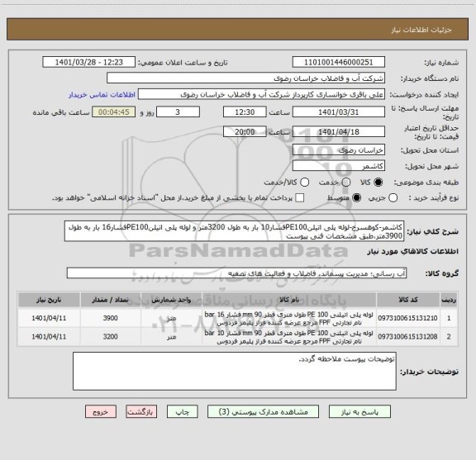Image resolution: width=476 pixels, height=460 pixels.
Task: Click the نام کالا column header
Action: coord(289,300)
